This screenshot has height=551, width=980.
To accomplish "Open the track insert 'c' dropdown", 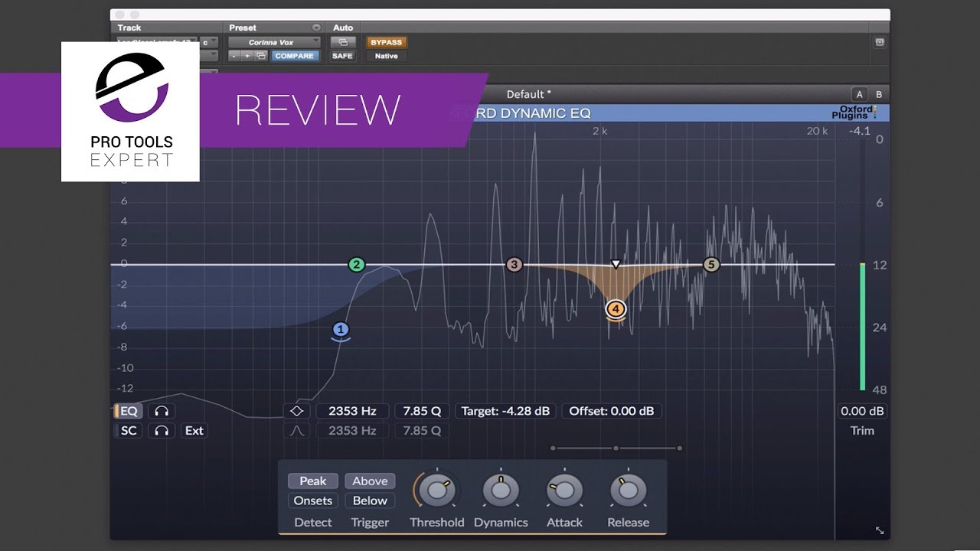I will point(210,42).
